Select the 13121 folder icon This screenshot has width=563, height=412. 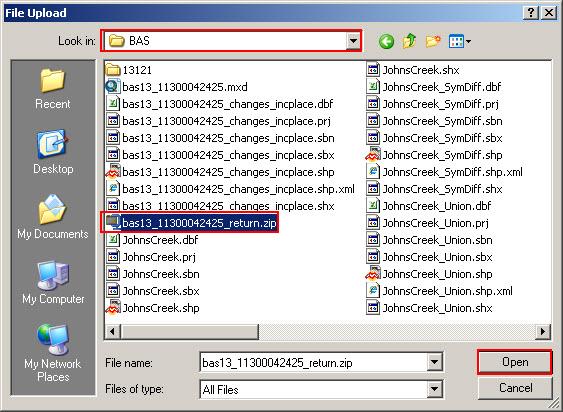(113, 70)
